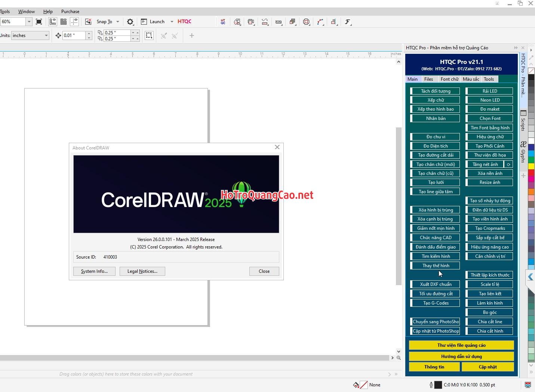Click the System Info button

click(94, 271)
